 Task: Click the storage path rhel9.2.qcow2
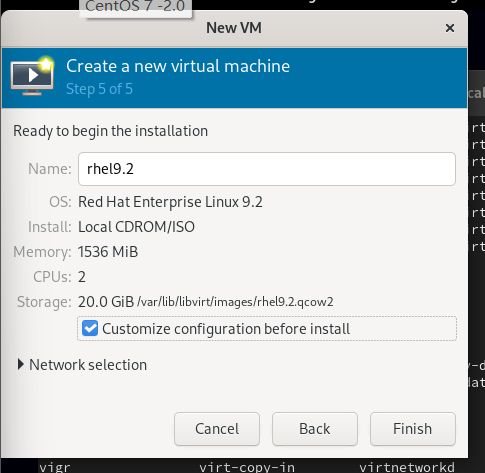[x=235, y=302]
